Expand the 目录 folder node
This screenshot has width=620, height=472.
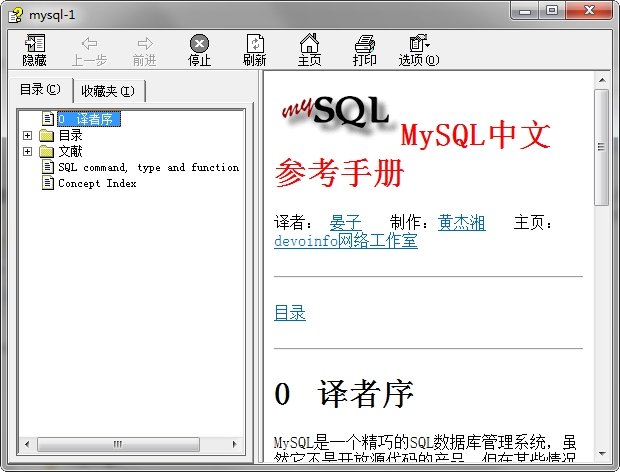coord(27,136)
